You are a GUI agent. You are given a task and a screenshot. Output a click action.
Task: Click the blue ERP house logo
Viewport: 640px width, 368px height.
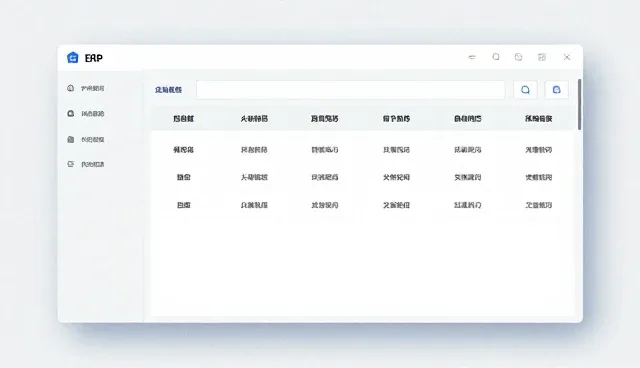click(73, 58)
